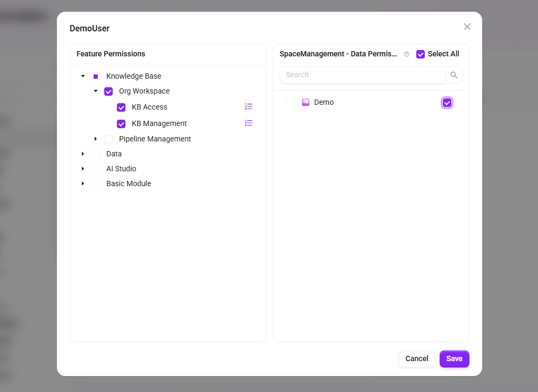
Task: Check the Pipeline Management checkbox
Action: coord(108,139)
